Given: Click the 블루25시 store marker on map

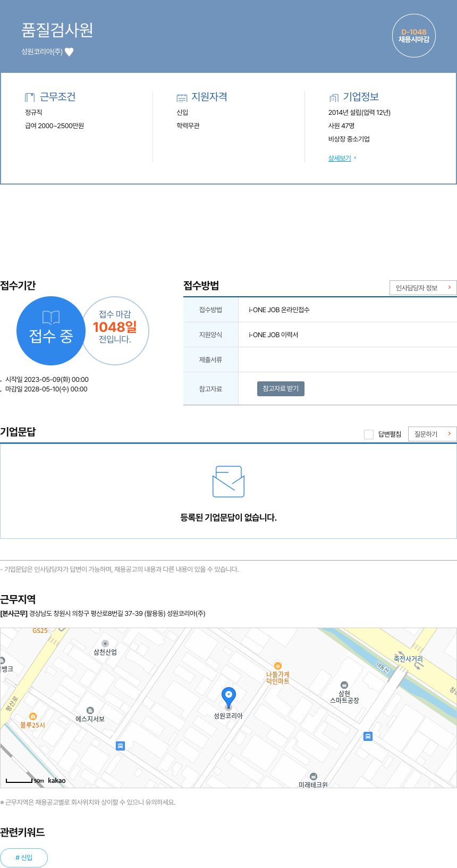Looking at the screenshot, I should click(33, 716).
